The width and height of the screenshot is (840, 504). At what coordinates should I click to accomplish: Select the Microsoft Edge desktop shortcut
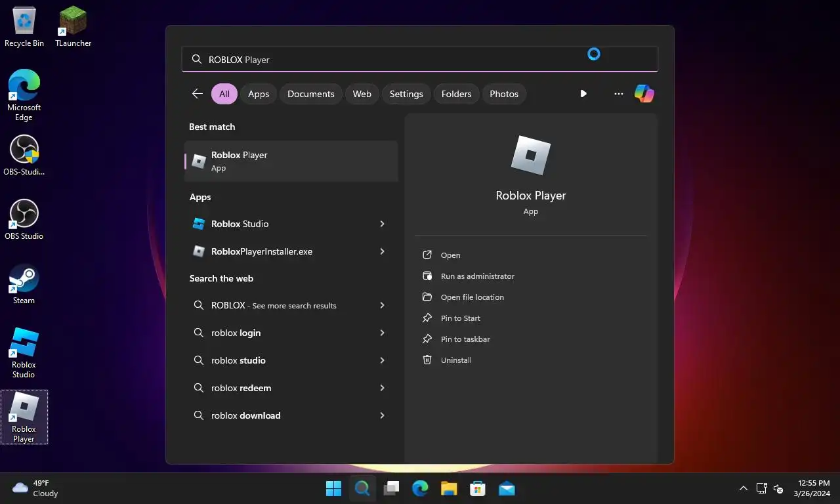click(24, 95)
